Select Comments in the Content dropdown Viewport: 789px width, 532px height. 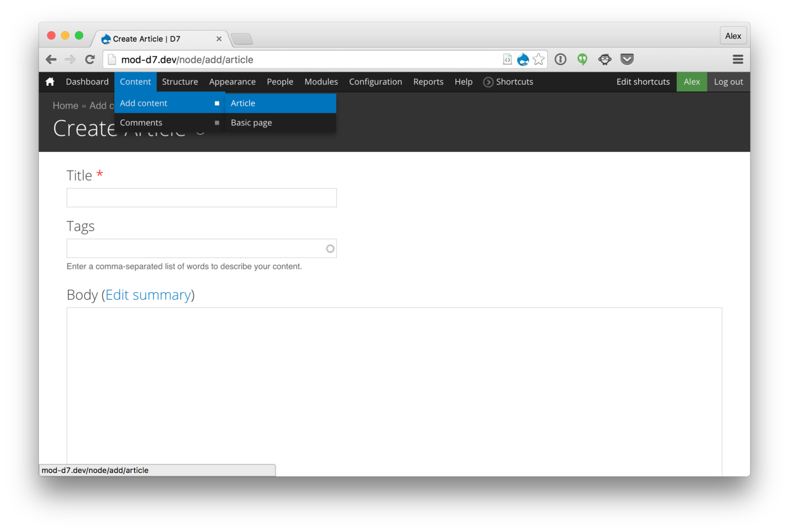(170, 122)
